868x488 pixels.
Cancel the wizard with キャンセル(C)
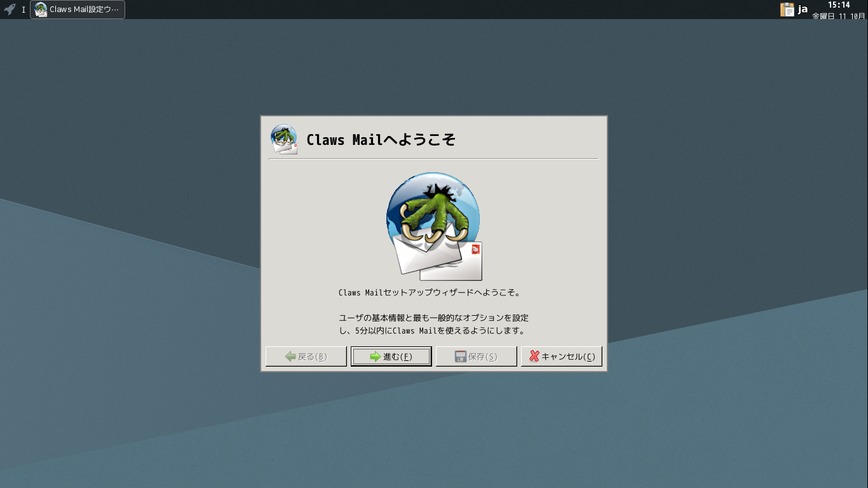point(562,356)
